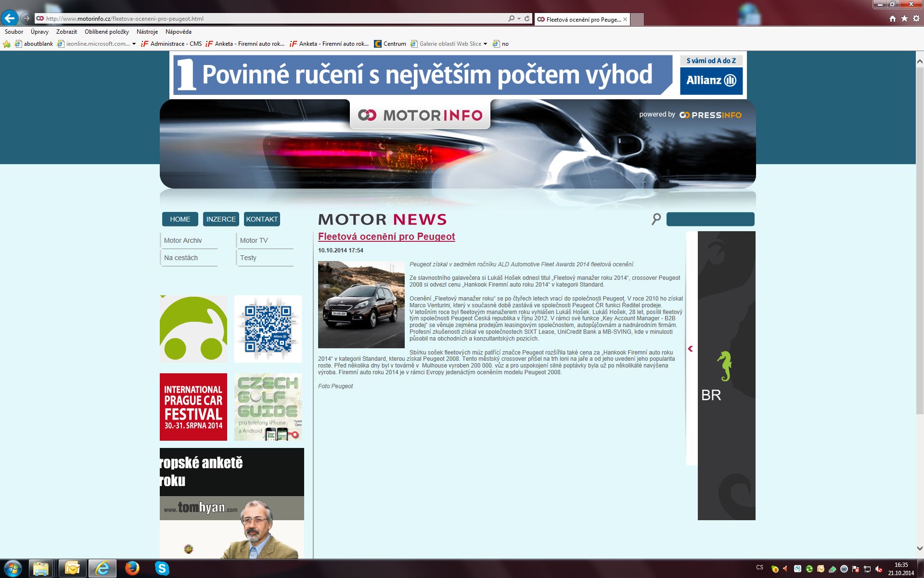Open Na cestách link
This screenshot has width=924, height=578.
pos(180,258)
